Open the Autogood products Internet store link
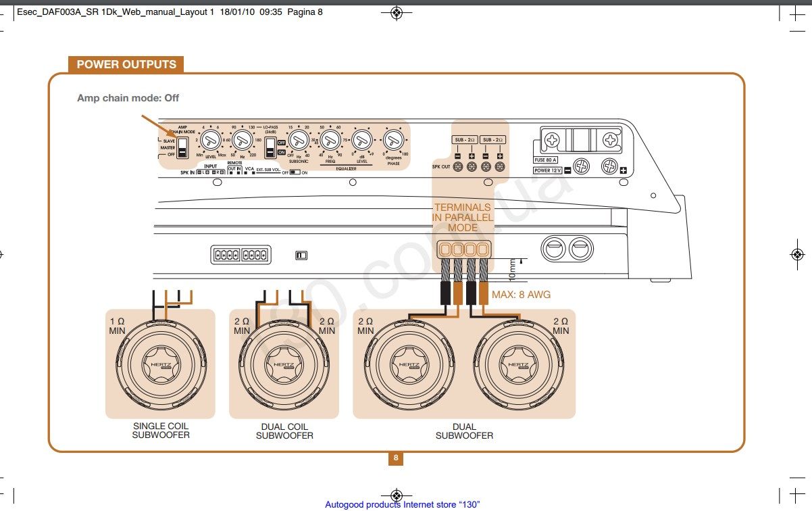The height and width of the screenshot is (511, 812). [x=402, y=504]
